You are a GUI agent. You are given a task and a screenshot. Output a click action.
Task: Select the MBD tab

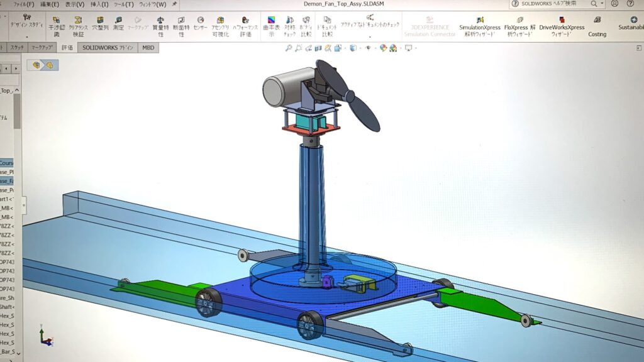click(148, 48)
